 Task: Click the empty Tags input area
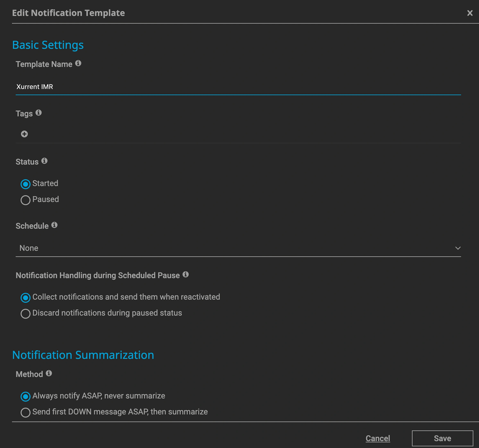(241, 134)
